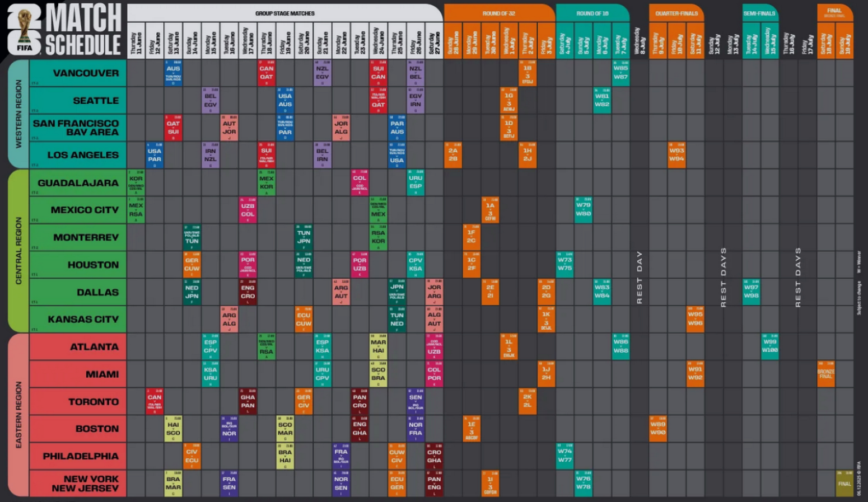This screenshot has width=868, height=502.
Task: Select the Quarter-Finals header tab
Action: click(x=676, y=13)
